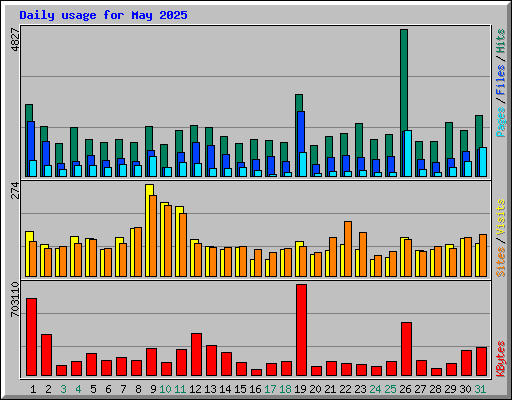
Task: Click day 22 axis label
Action: (345, 389)
